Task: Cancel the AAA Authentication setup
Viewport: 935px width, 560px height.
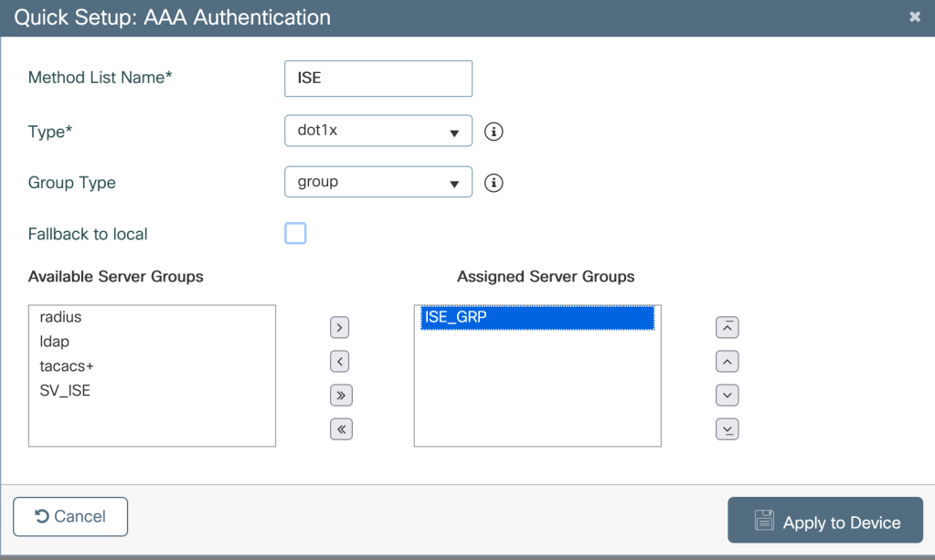Action: pos(70,516)
